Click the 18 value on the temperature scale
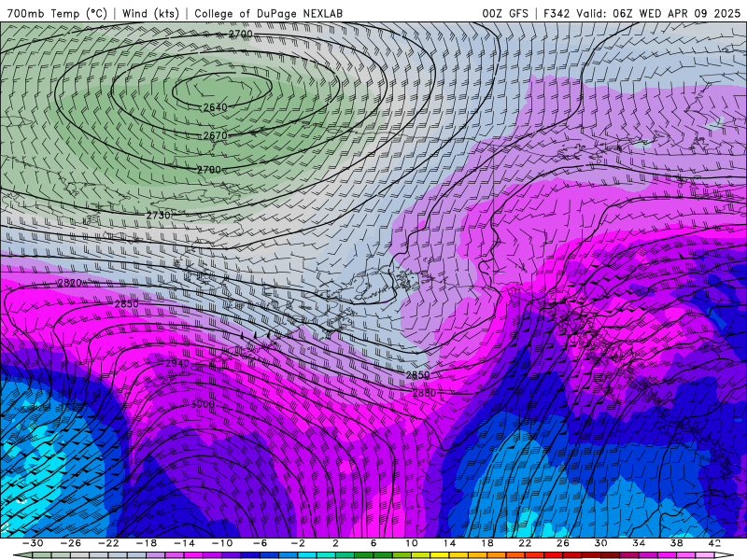The width and height of the screenshot is (747, 560). point(486,543)
